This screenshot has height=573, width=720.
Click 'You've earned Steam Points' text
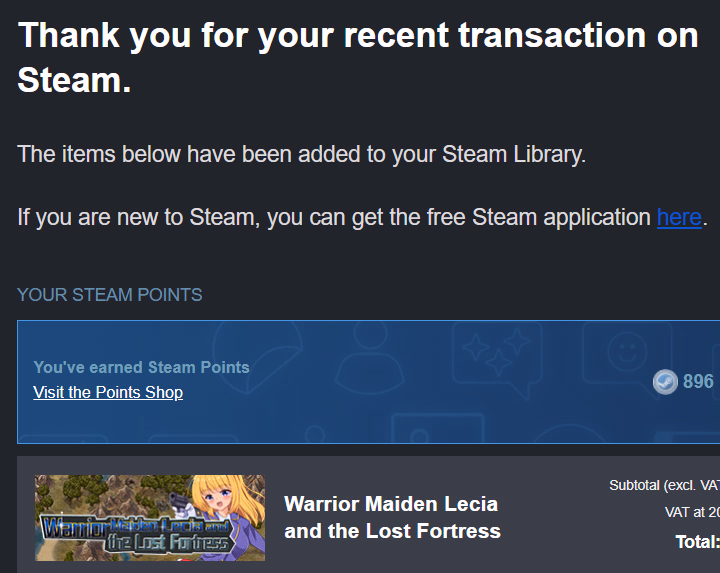141,367
